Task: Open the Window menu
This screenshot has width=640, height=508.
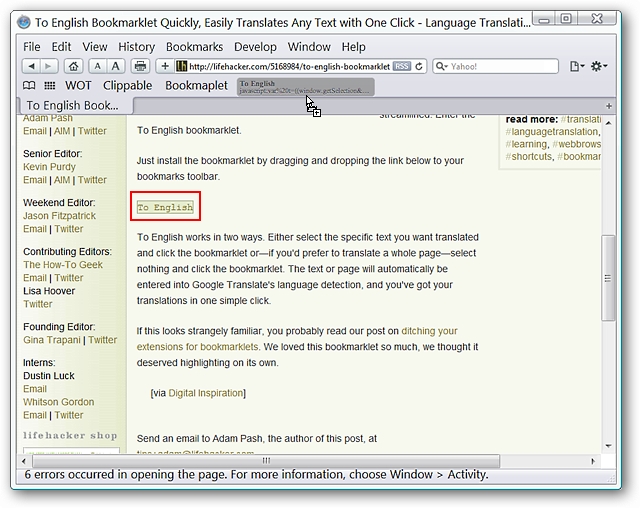Action: 309,47
